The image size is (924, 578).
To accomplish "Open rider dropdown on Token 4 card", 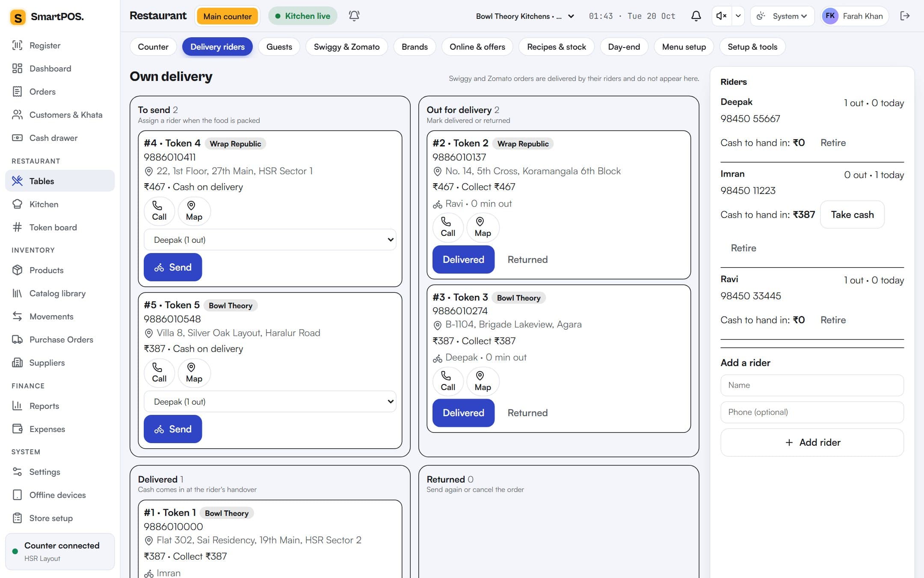I will (x=270, y=240).
